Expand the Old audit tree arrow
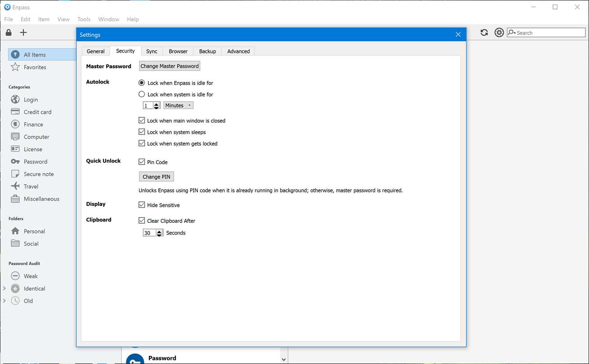589x364 pixels. pyautogui.click(x=4, y=301)
